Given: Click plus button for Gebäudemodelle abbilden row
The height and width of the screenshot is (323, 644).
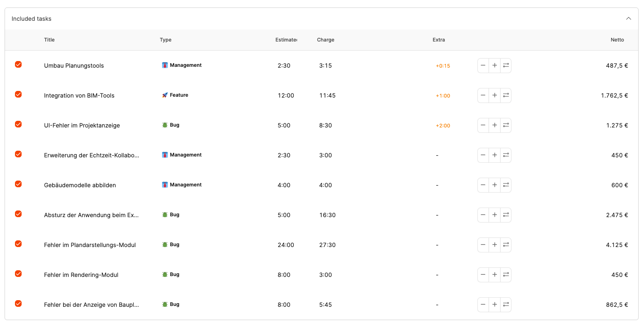Looking at the screenshot, I should point(494,185).
